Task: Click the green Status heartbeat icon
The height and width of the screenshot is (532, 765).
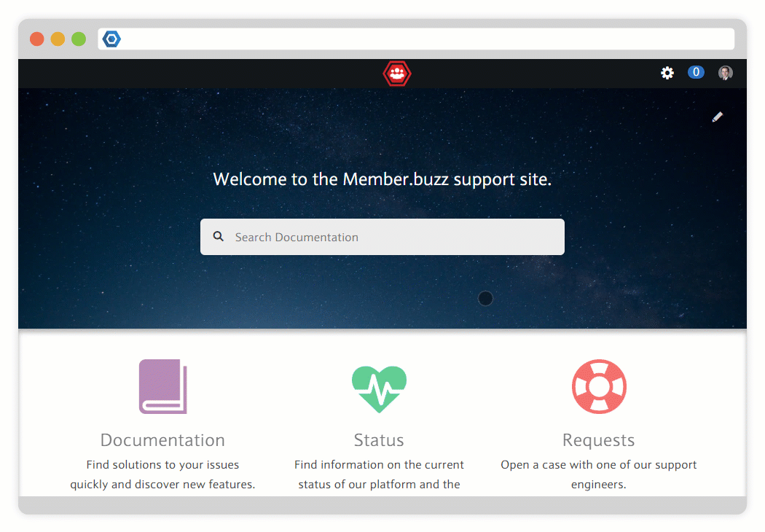Action: tap(379, 388)
